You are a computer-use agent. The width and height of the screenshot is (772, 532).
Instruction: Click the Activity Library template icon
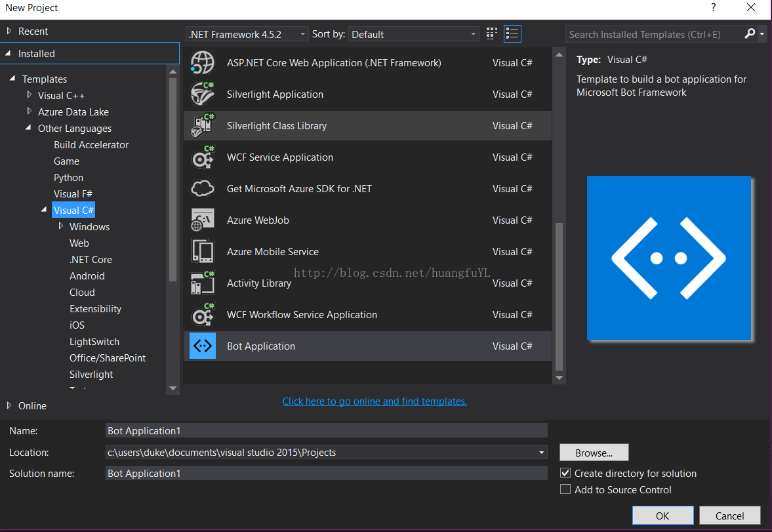(203, 283)
